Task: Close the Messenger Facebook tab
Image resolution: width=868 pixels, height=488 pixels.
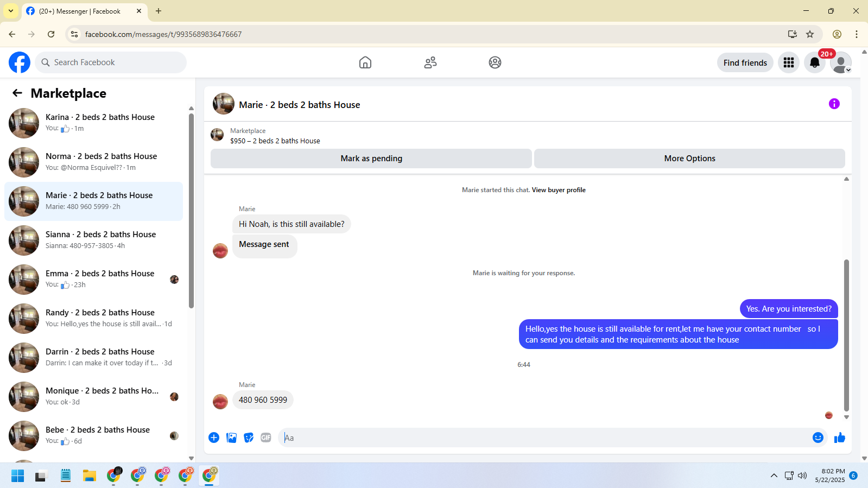Action: tap(139, 11)
